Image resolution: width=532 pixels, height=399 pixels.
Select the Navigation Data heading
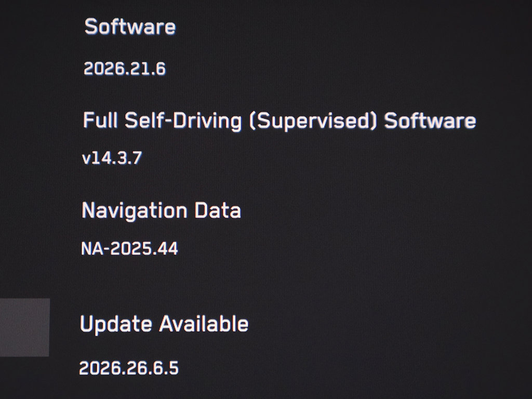coord(162,211)
